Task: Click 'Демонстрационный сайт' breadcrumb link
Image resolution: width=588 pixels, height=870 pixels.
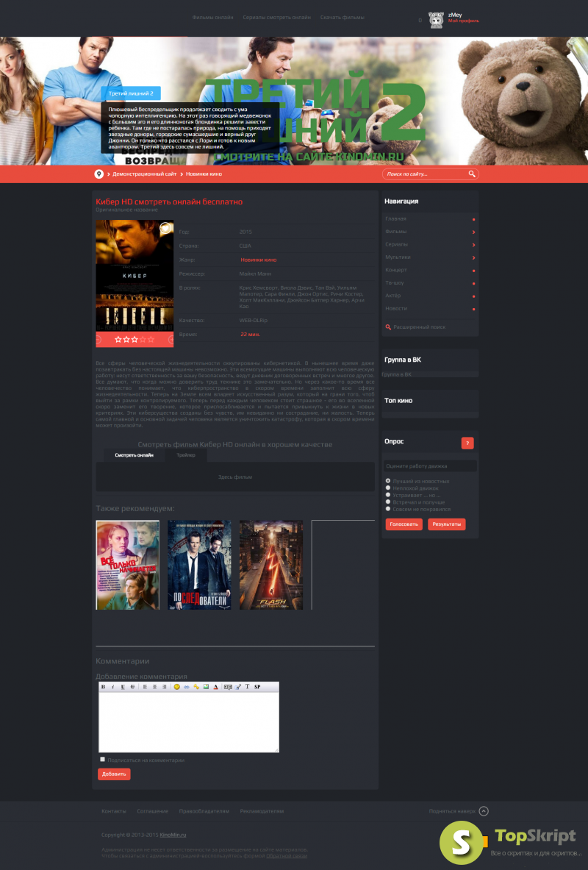Action: point(144,174)
